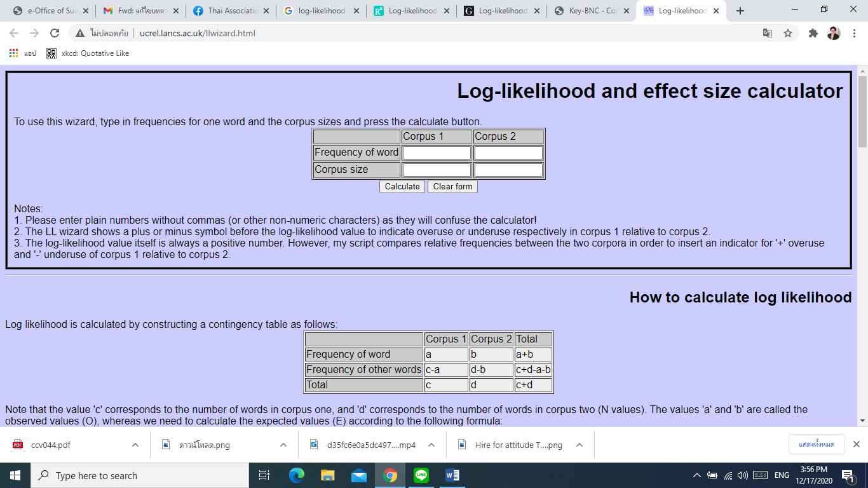Open Microsoft Word from the taskbar
This screenshot has height=488, width=868.
[x=452, y=475]
